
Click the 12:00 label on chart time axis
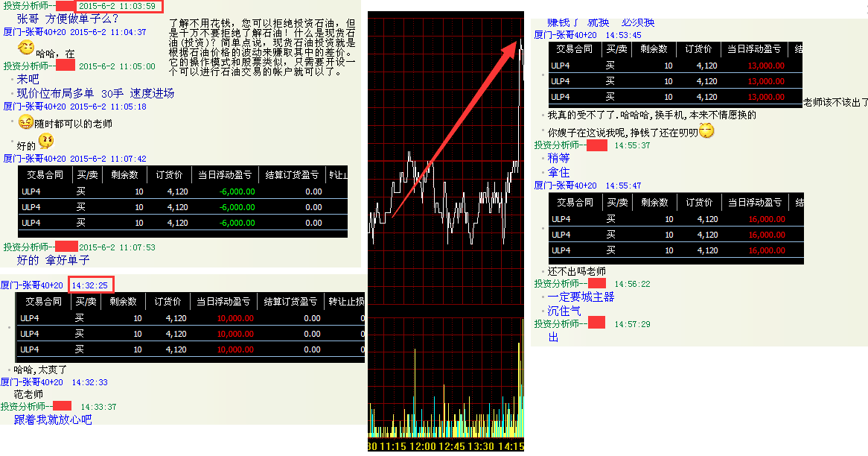pyautogui.click(x=422, y=446)
